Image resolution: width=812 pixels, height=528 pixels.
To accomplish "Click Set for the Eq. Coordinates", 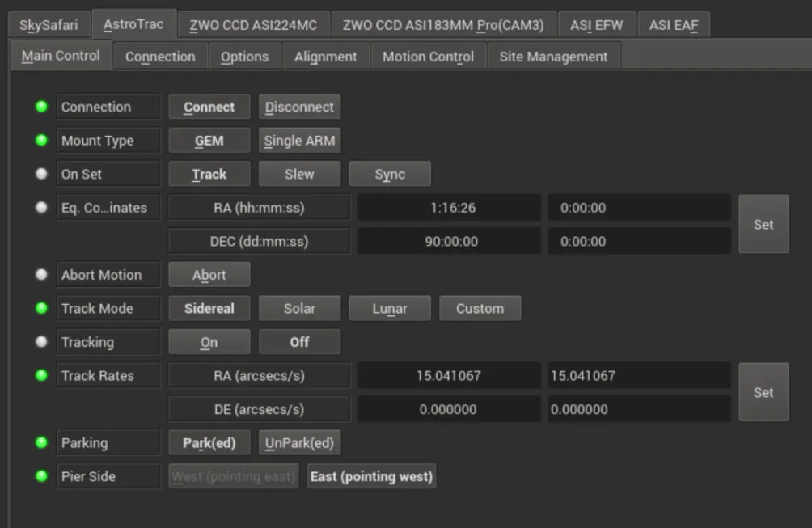I will [x=763, y=224].
